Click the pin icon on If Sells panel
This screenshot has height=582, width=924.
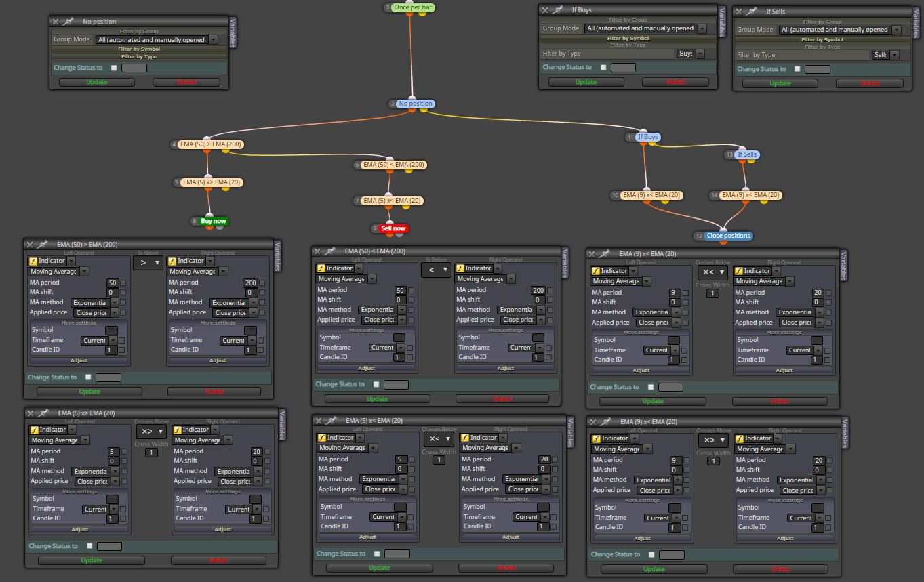[752, 12]
